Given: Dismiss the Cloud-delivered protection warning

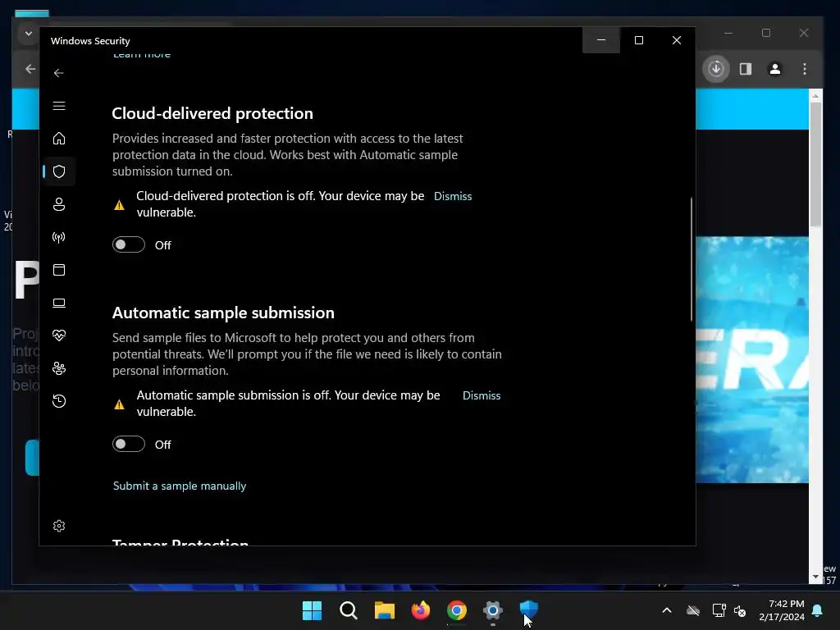Looking at the screenshot, I should coord(453,196).
